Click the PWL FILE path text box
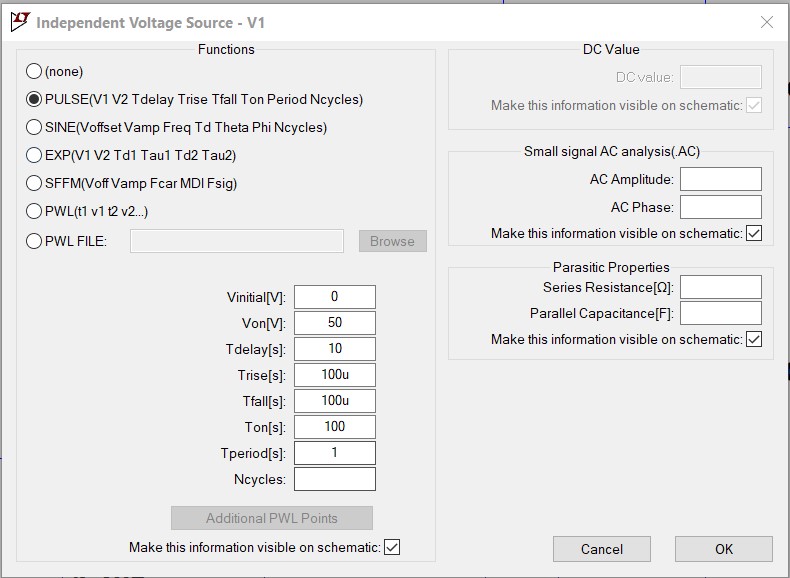 click(237, 241)
